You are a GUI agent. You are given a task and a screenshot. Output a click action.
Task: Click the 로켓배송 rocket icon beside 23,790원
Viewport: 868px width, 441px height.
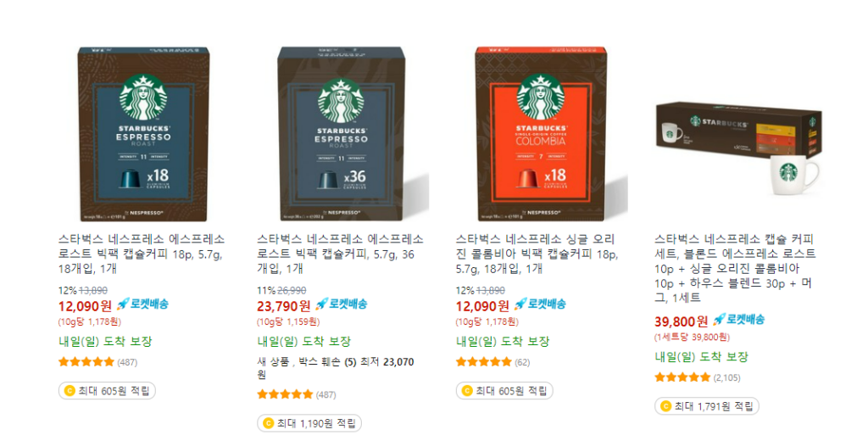321,304
